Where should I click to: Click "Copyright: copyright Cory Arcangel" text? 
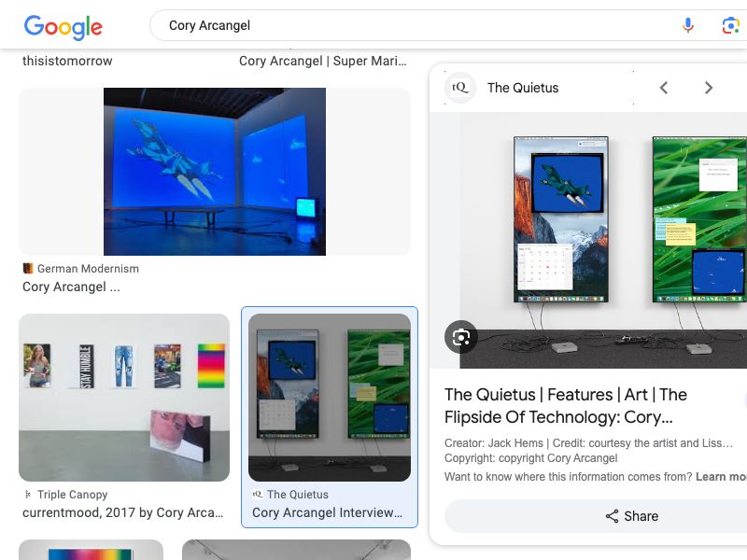530,458
